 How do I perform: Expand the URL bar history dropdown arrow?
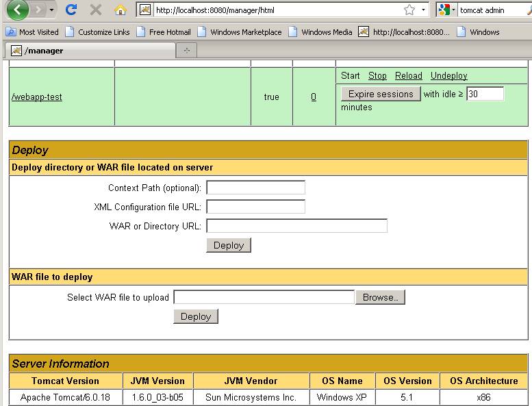coord(423,10)
